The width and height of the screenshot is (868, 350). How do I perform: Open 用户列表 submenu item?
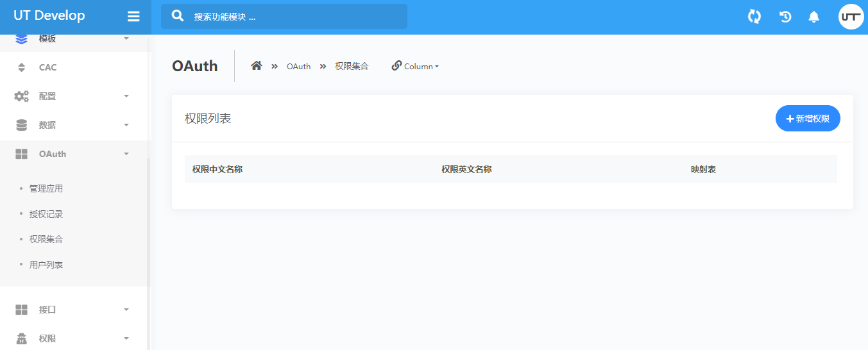point(46,265)
